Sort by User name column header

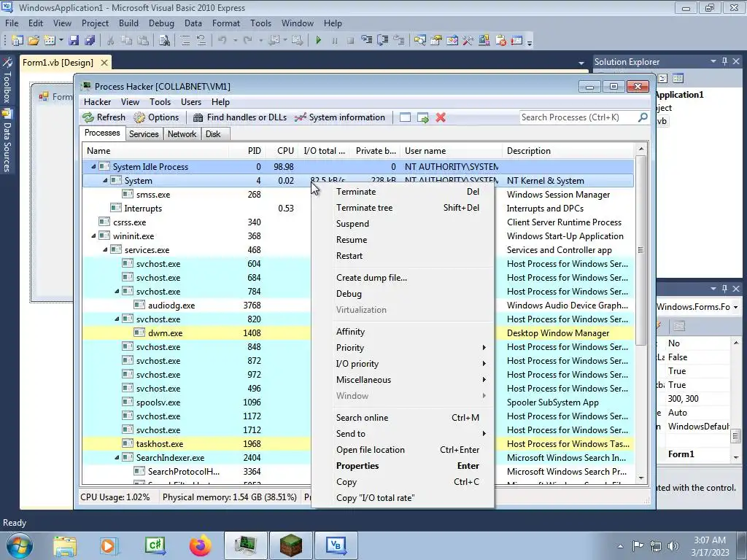[x=451, y=150]
